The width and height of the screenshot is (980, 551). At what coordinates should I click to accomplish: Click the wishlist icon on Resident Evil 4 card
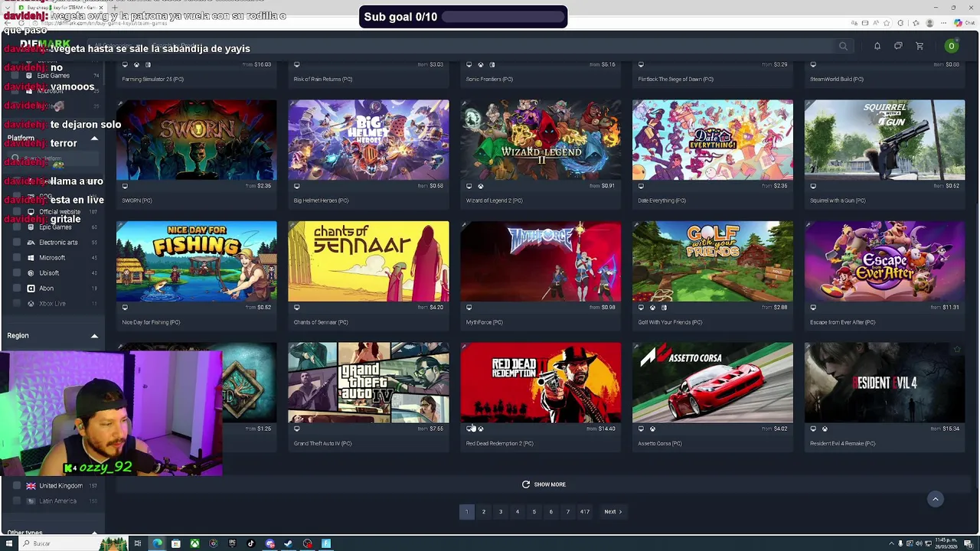[x=956, y=350]
